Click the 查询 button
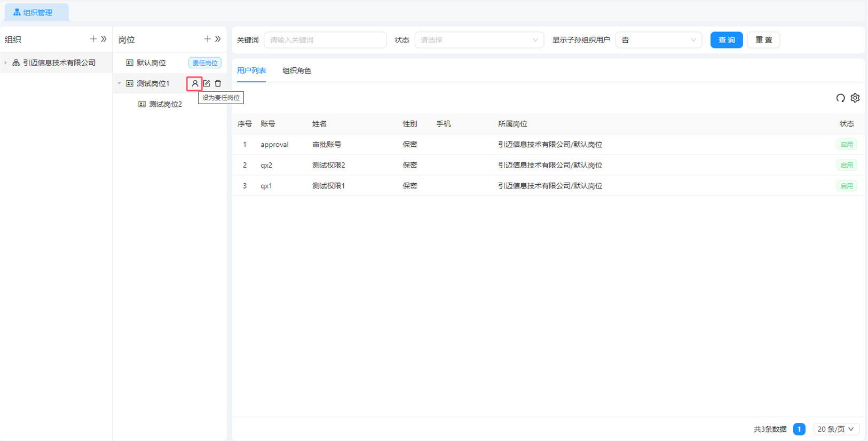This screenshot has height=441, width=868. click(726, 40)
